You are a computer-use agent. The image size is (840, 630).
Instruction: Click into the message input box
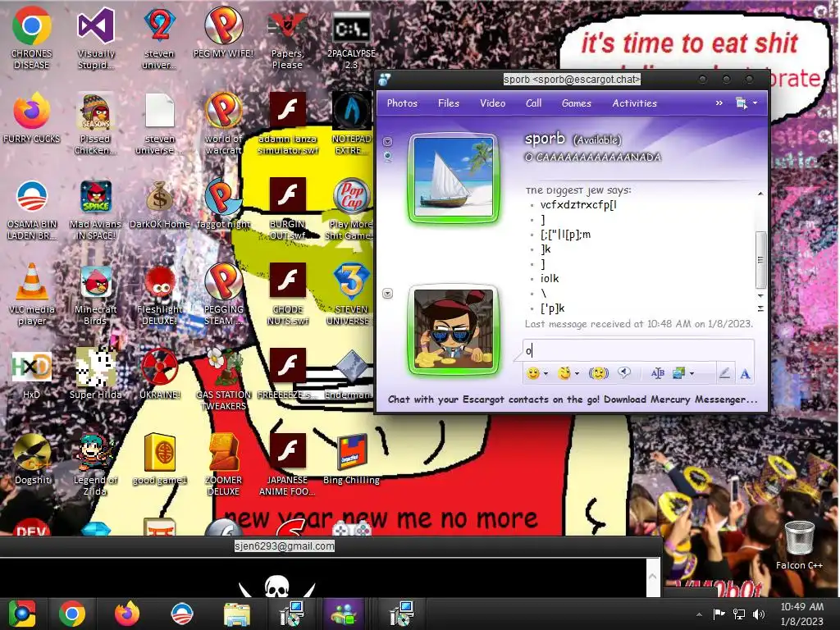(x=638, y=351)
